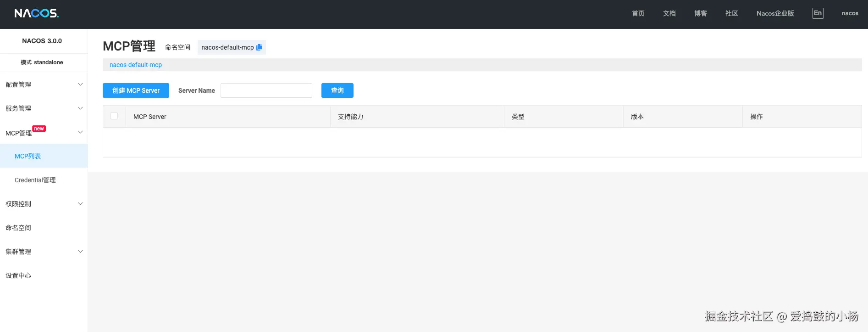The image size is (868, 332).
Task: Click the 模式 standalone label
Action: (42, 62)
